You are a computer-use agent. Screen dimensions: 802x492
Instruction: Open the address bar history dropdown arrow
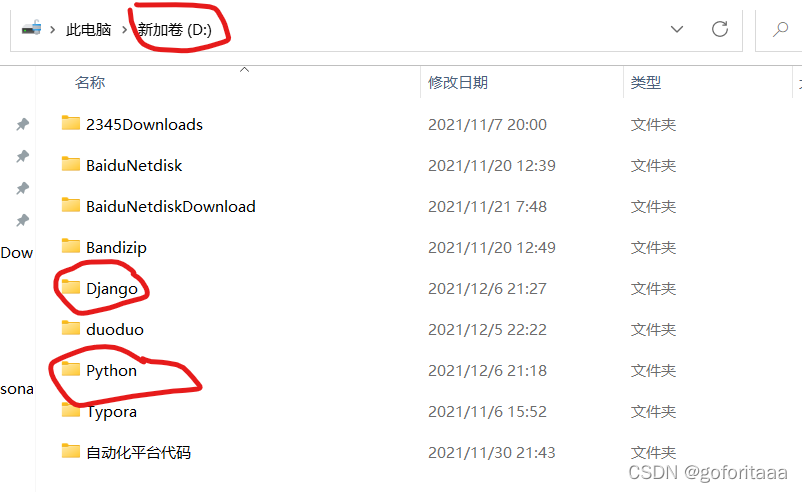(x=677, y=29)
